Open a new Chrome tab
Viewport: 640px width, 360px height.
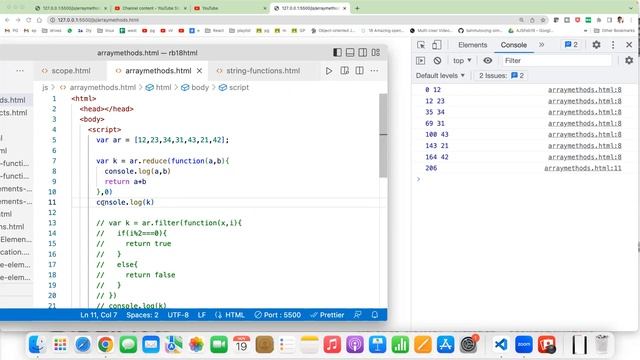coord(357,8)
